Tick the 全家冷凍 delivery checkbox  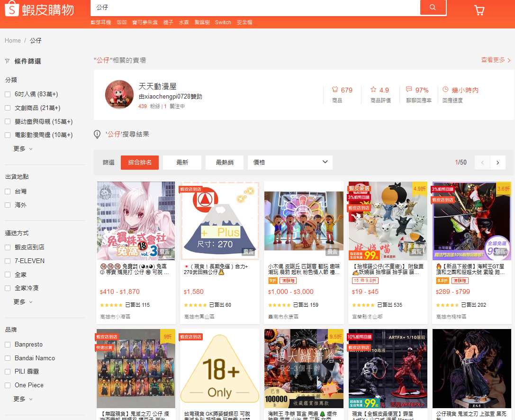(8, 288)
